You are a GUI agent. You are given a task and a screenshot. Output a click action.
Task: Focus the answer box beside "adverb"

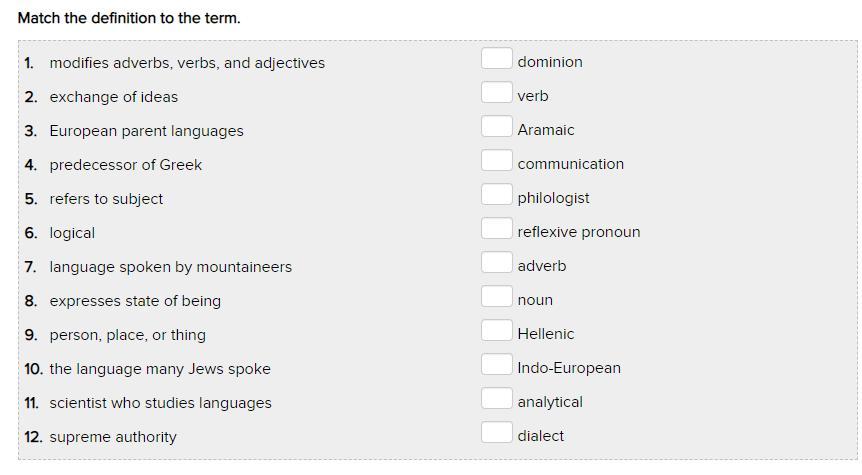coord(496,263)
